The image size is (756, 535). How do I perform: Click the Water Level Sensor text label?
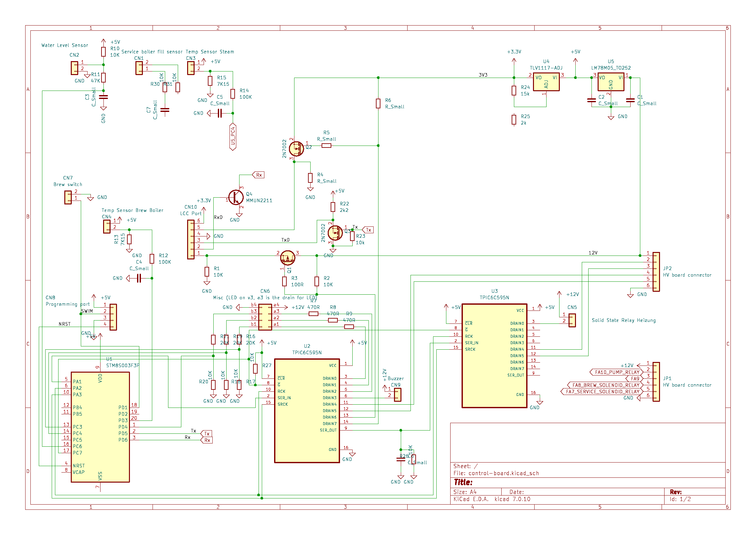(x=65, y=46)
